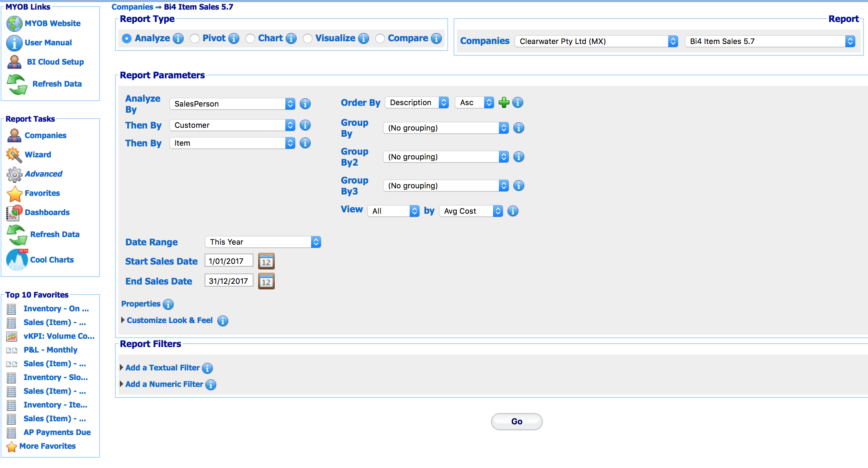Select the Analyze report type radio
Image resolution: width=868 pixels, height=468 pixels.
tap(127, 38)
